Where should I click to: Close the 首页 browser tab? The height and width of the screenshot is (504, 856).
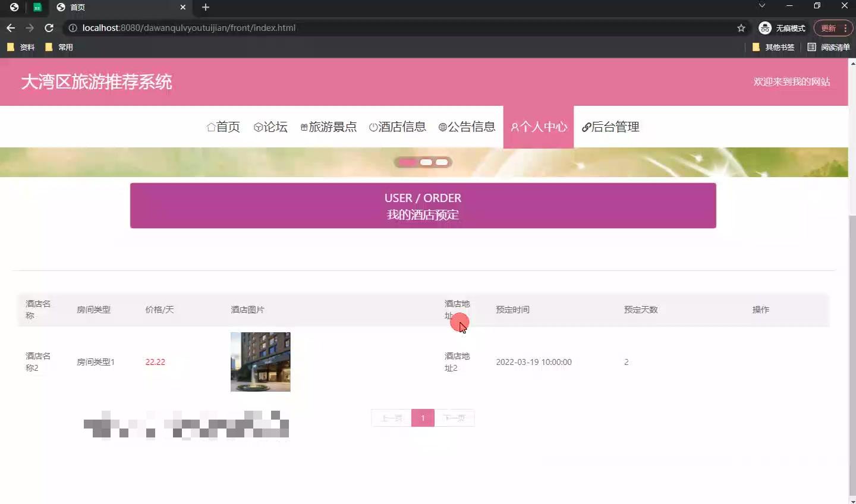tap(182, 7)
